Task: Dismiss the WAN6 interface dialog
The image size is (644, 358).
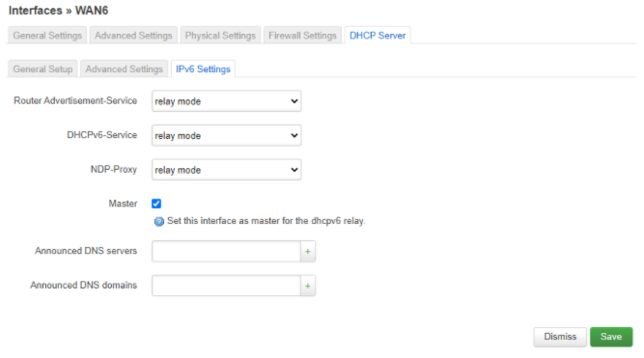Action: pos(560,337)
